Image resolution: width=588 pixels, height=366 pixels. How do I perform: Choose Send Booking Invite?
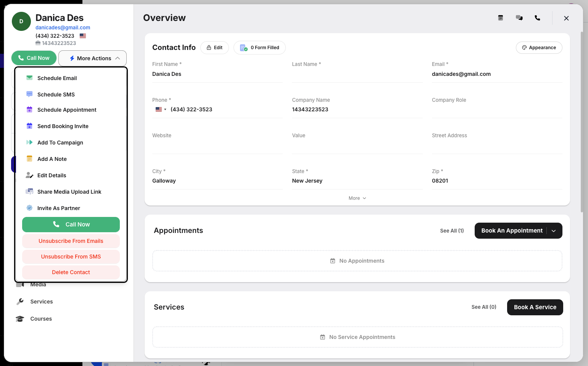click(71, 126)
